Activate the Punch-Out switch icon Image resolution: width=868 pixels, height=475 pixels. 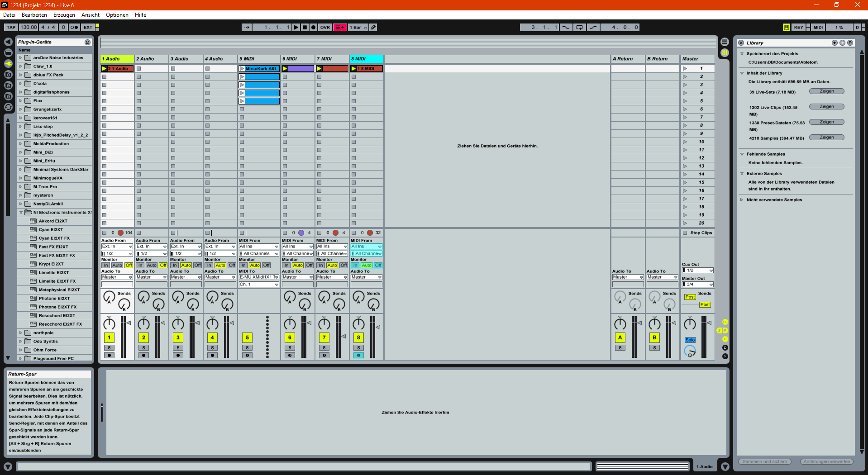[x=593, y=27]
